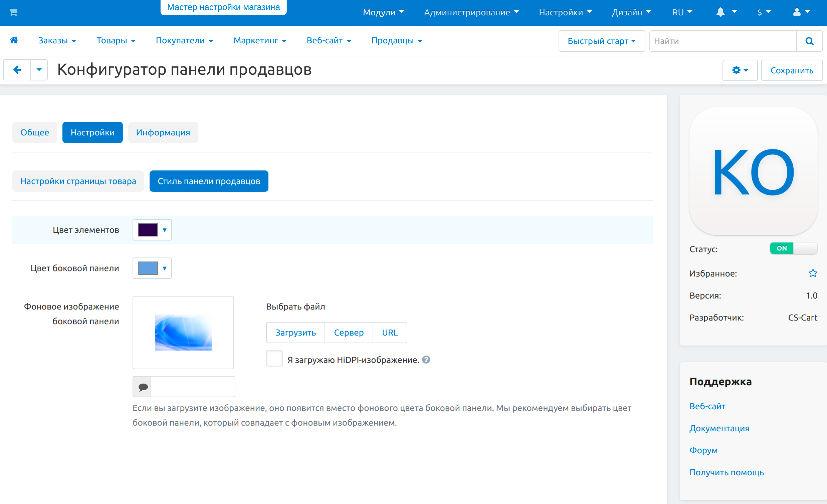Screen dimensions: 827x504
Task: Open the gear settings menu
Action: tap(740, 70)
